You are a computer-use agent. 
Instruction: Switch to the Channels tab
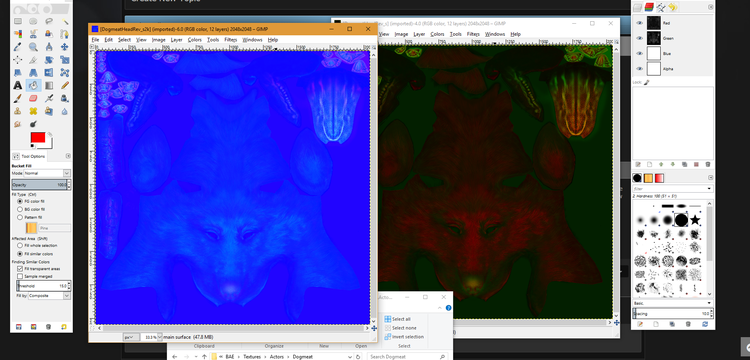649,7
